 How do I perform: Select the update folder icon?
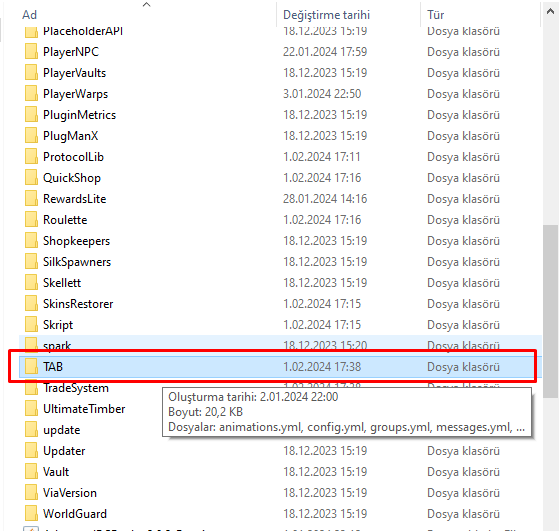[31, 430]
